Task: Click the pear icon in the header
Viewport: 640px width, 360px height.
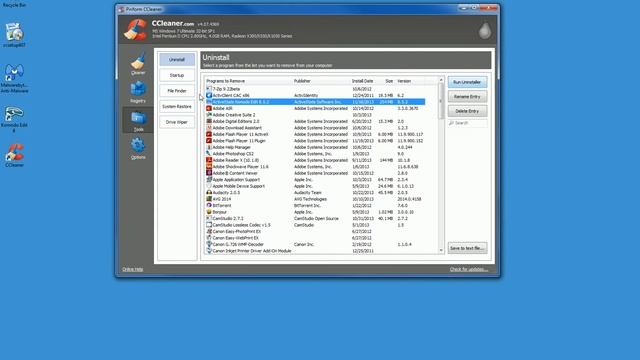Action: [485, 31]
